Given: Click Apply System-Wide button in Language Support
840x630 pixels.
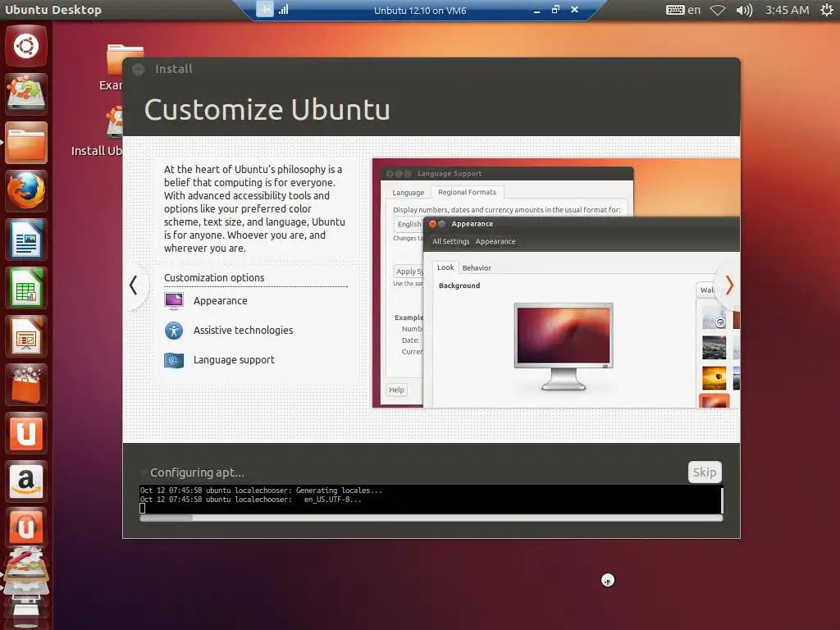Looking at the screenshot, I should tap(409, 271).
